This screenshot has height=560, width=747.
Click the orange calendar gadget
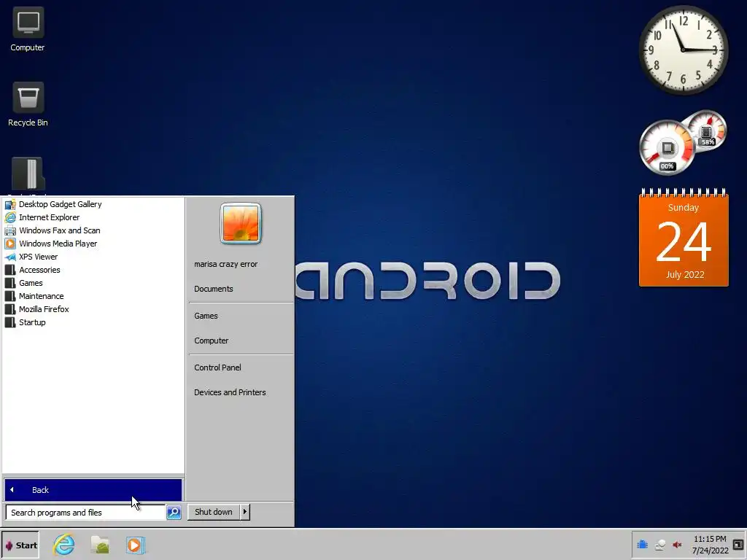tap(684, 238)
